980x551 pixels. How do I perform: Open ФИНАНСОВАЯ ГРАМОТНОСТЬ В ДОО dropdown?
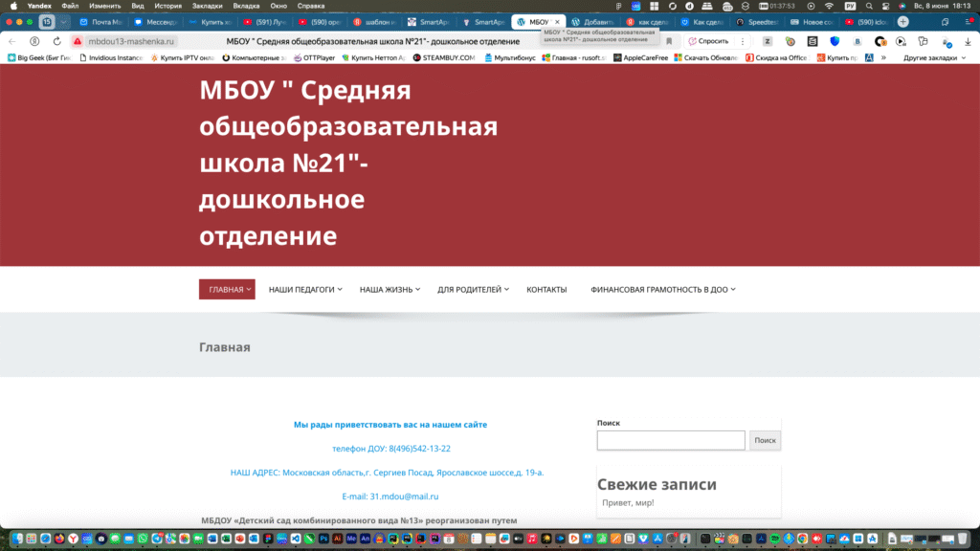point(662,289)
